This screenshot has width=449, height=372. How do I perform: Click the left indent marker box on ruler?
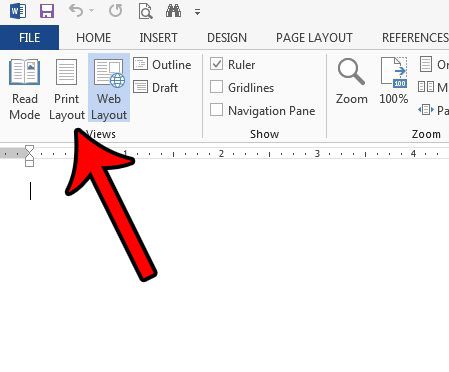(29, 163)
